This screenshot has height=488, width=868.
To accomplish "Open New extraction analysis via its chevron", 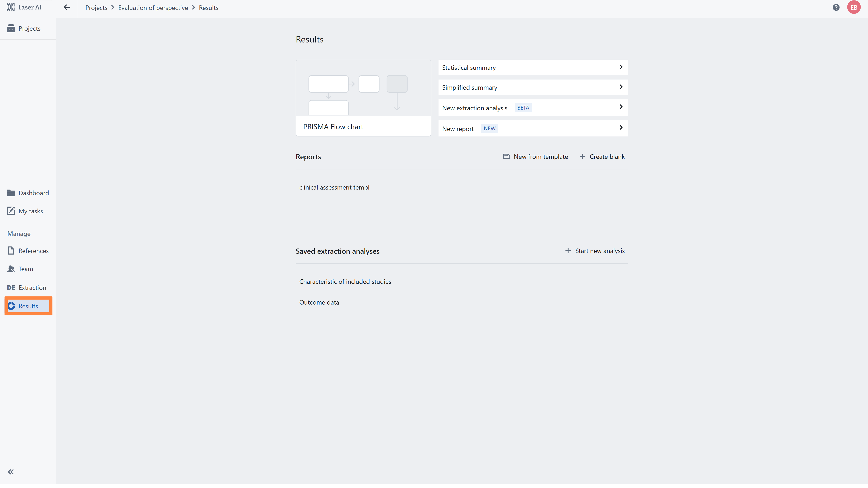I will tap(621, 107).
